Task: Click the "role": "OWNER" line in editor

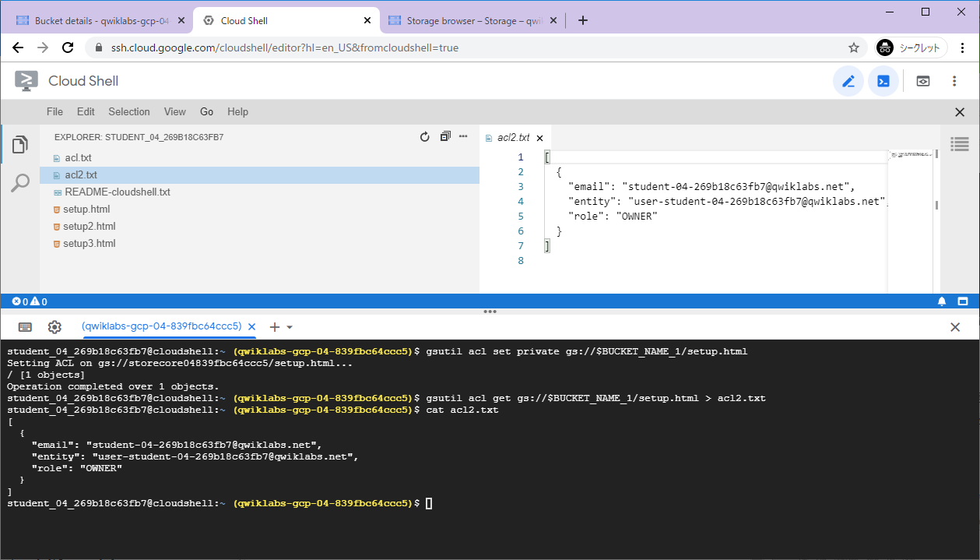Action: [613, 217]
